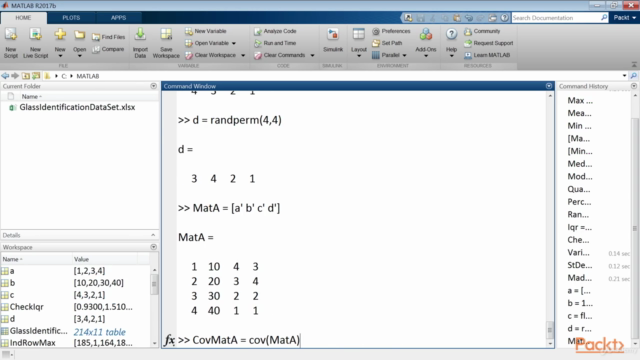The height and width of the screenshot is (360, 640).
Task: Click Run and Time
Action: 275,43
